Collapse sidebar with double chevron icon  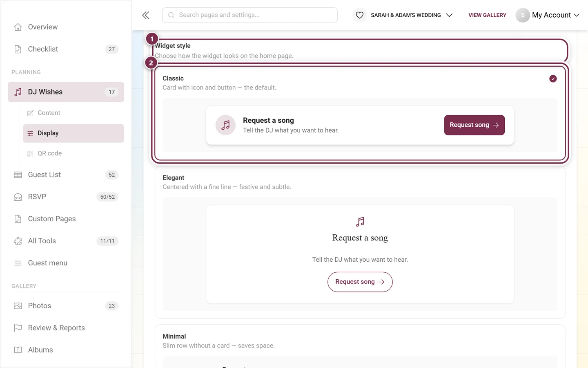(146, 15)
